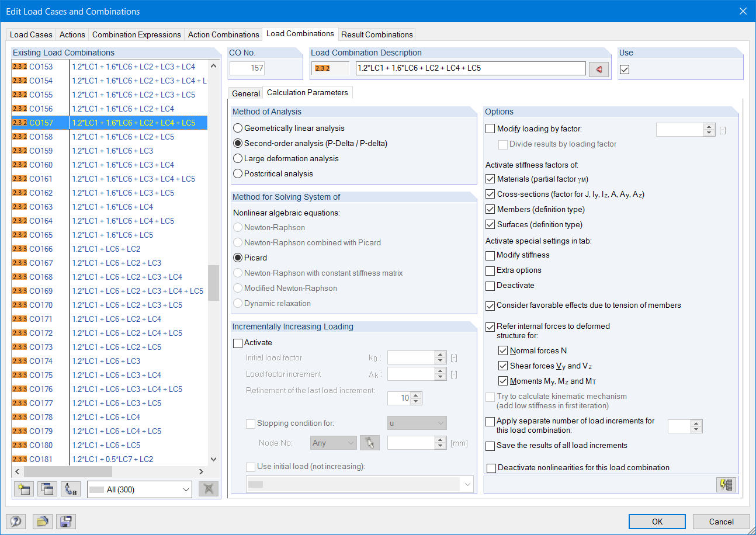
Task: Select load combination CO166
Action: pyautogui.click(x=109, y=249)
